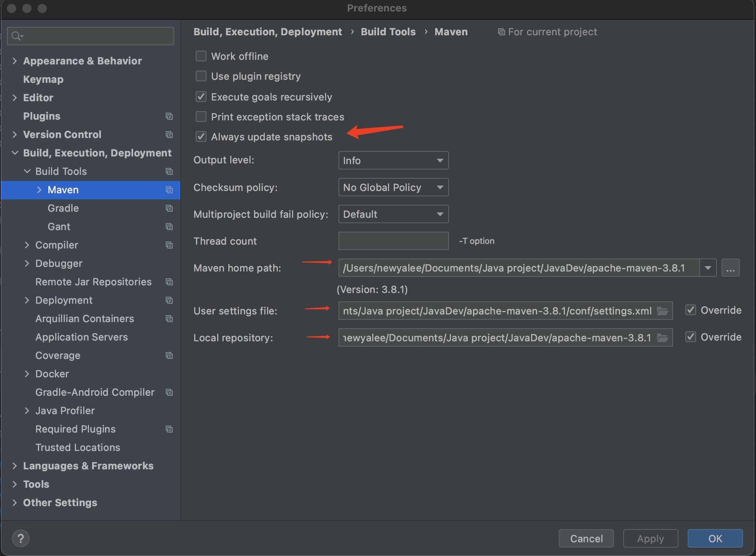This screenshot has width=756, height=556.
Task: Select Gant under Build Tools
Action: tap(59, 226)
